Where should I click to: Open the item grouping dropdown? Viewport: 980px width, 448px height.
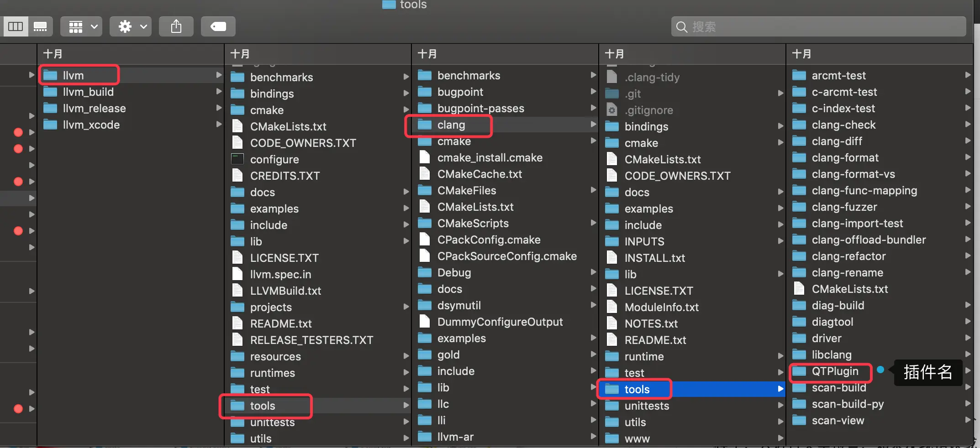[x=81, y=26]
